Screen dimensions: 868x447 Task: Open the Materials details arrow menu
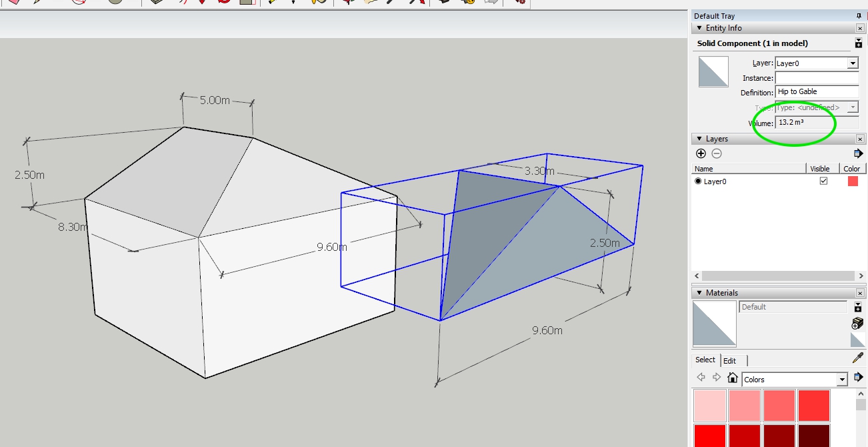pos(859,378)
